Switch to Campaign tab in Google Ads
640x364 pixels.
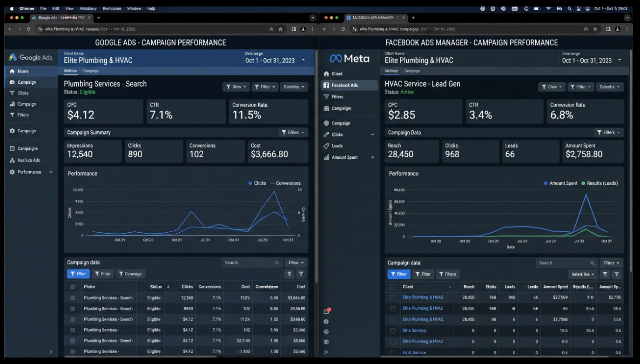click(91, 71)
